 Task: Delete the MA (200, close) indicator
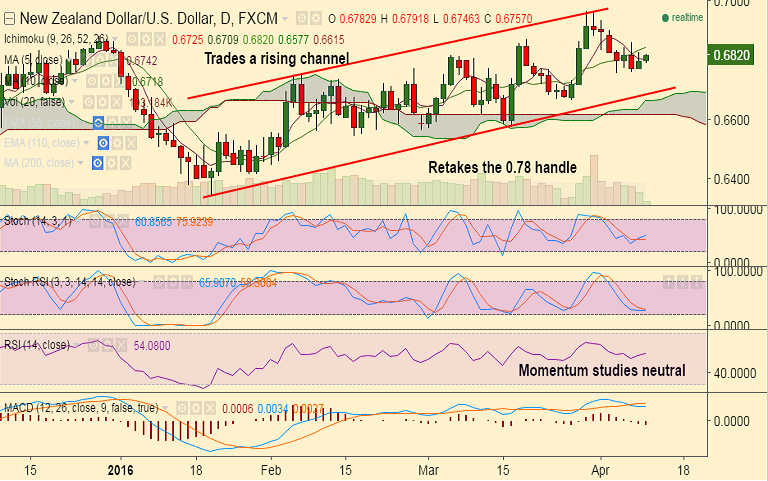[125, 163]
